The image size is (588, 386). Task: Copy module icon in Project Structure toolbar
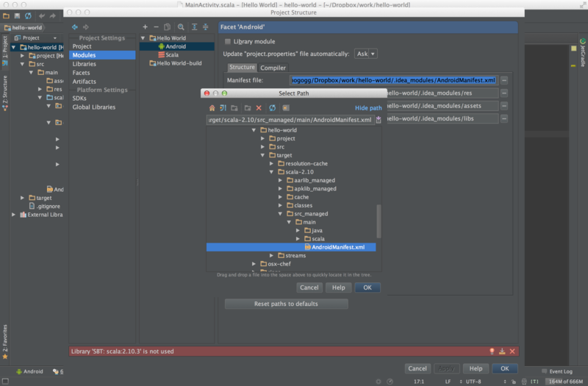tap(168, 27)
